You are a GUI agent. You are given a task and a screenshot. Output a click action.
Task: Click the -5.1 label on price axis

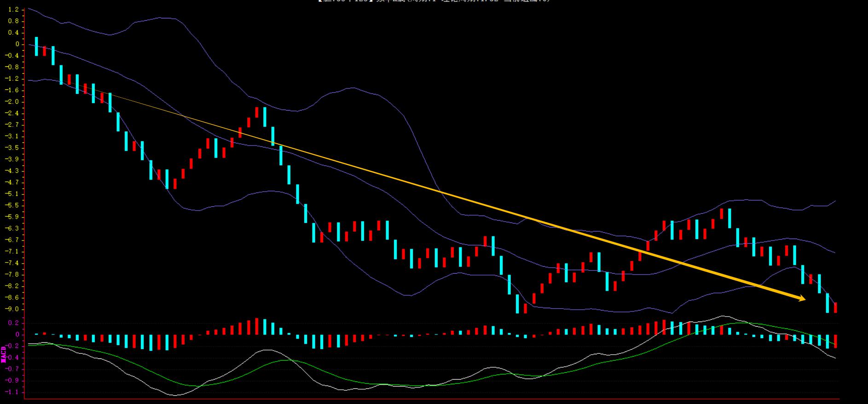13,194
